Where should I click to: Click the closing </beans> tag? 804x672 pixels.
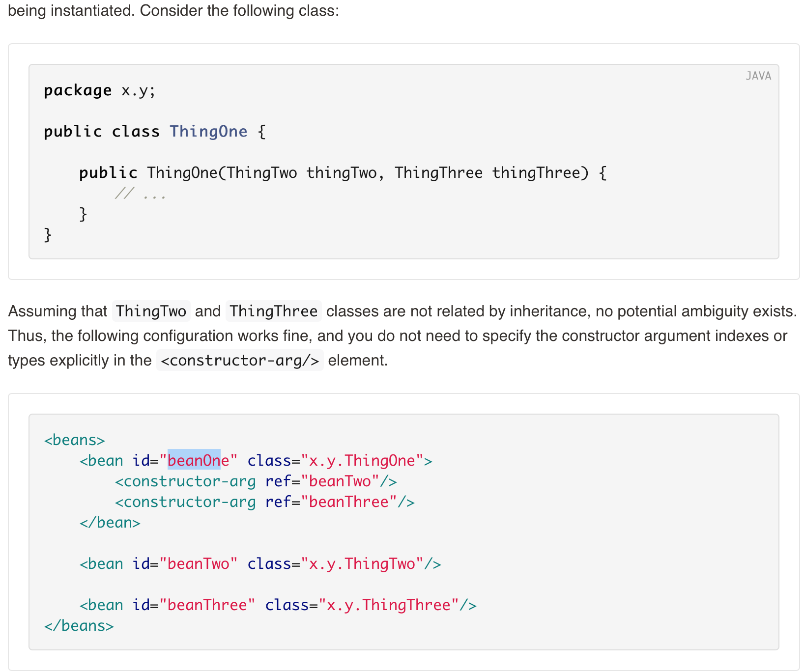pyautogui.click(x=79, y=626)
